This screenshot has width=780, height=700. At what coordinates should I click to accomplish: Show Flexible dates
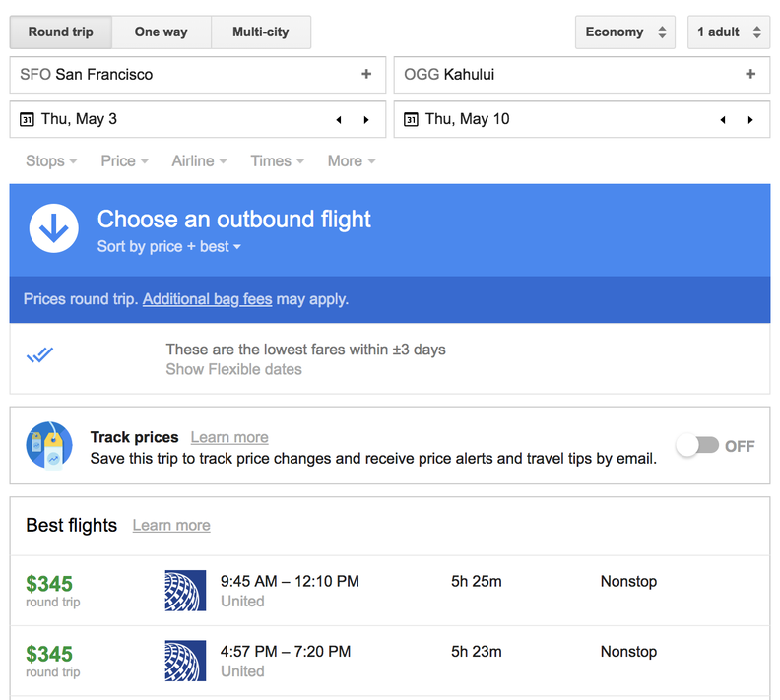click(x=233, y=369)
